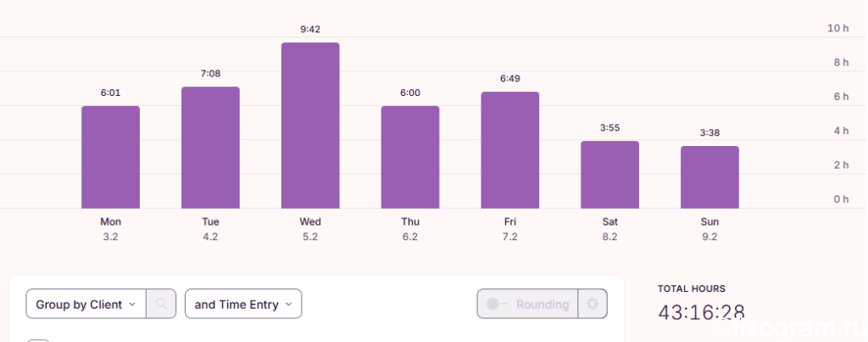This screenshot has width=868, height=342.
Task: Open the Group by Client dropdown
Action: (x=86, y=304)
